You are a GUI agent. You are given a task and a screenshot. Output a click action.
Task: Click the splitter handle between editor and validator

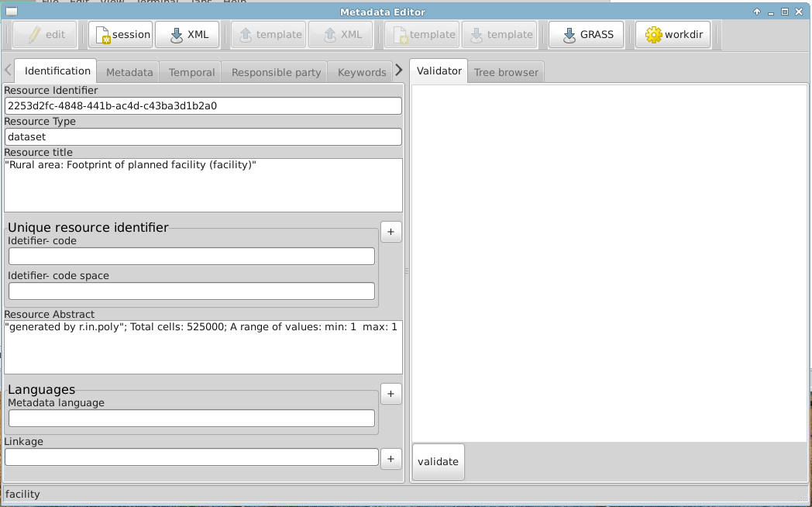pos(407,271)
